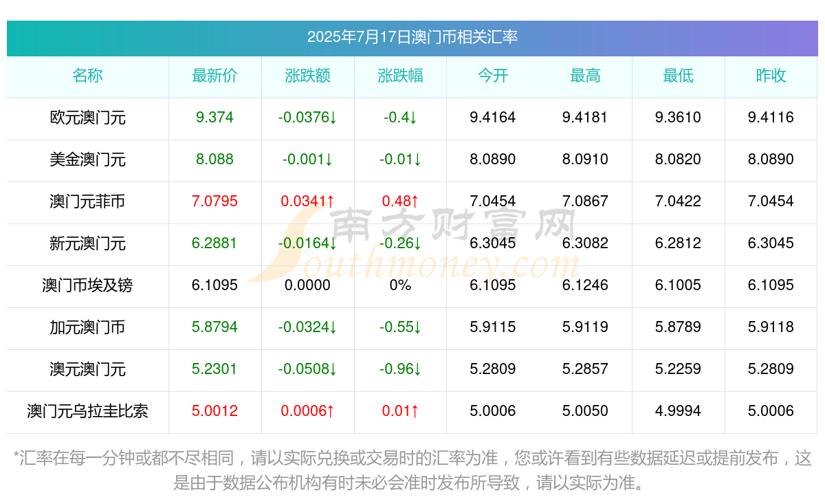Click the low value 7.0422
The height and width of the screenshot is (504, 825).
679,201
